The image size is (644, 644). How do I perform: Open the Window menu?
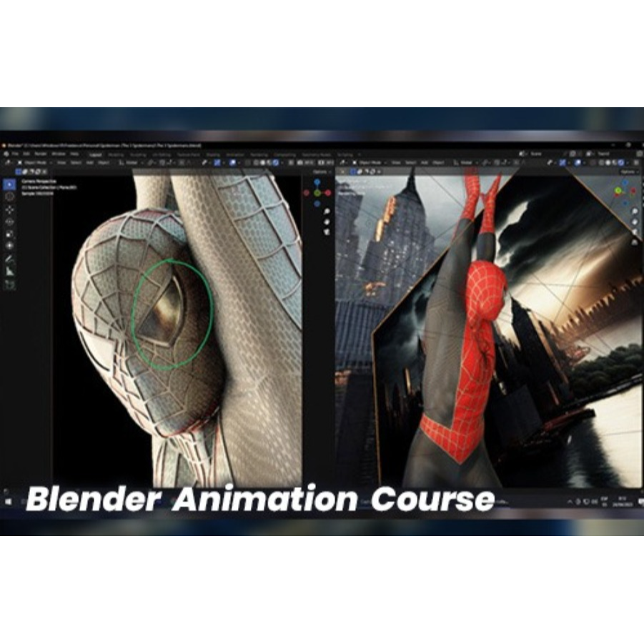(x=59, y=154)
